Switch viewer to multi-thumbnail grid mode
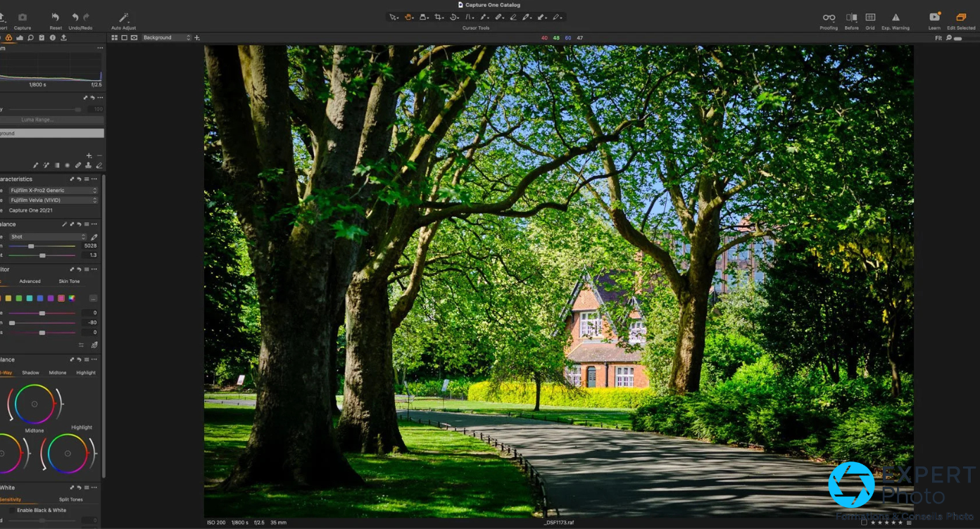 pyautogui.click(x=114, y=38)
